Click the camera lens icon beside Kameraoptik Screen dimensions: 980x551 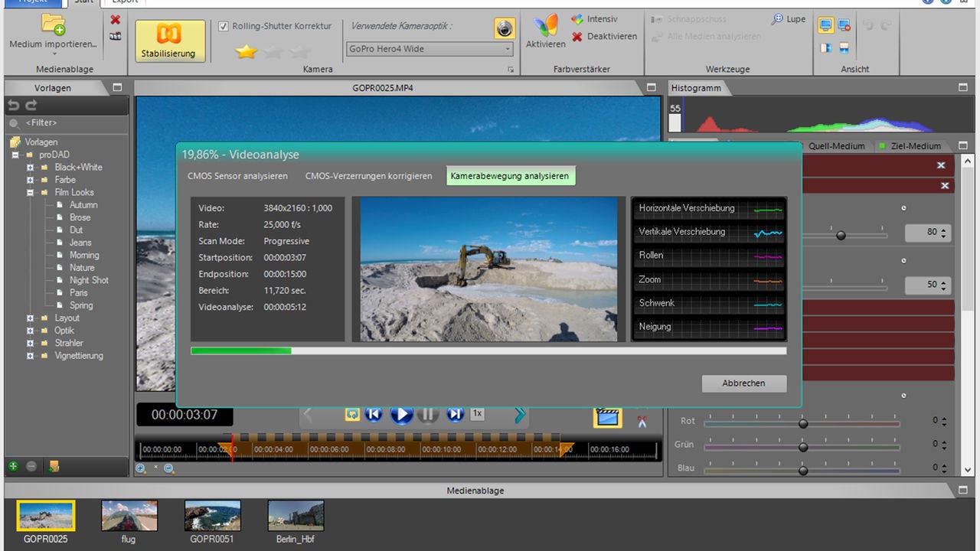pyautogui.click(x=504, y=28)
